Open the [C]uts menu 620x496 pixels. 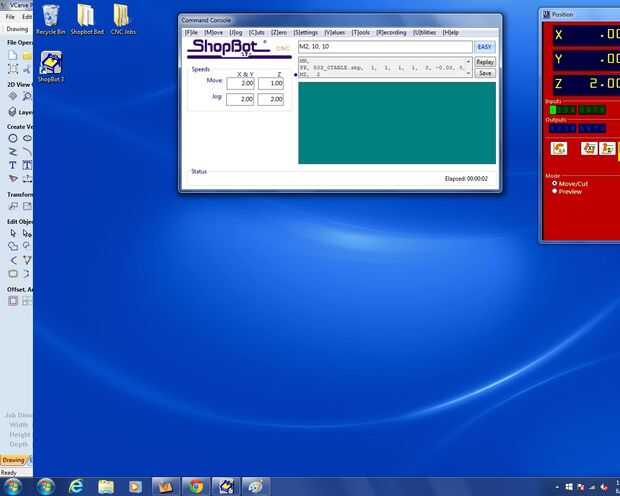[x=257, y=32]
